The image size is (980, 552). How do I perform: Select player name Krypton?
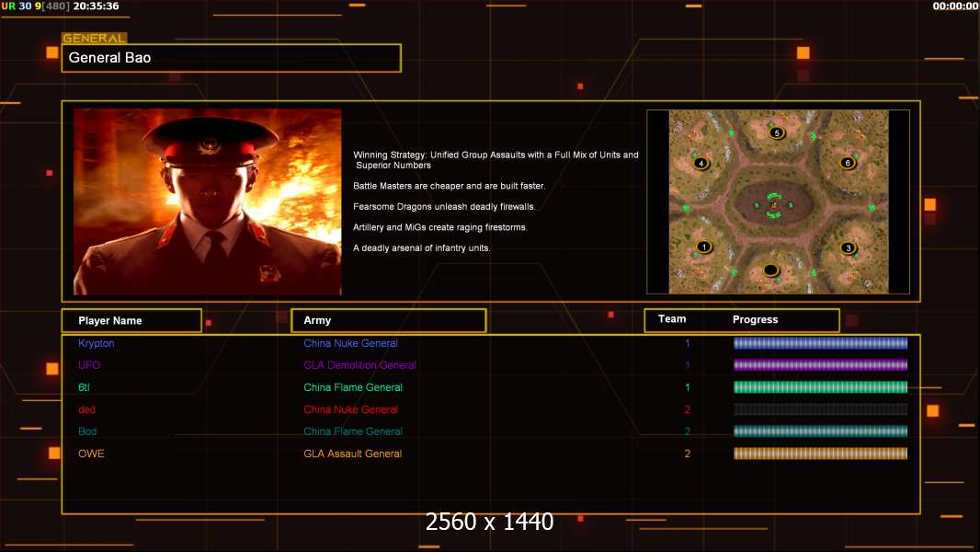point(97,343)
